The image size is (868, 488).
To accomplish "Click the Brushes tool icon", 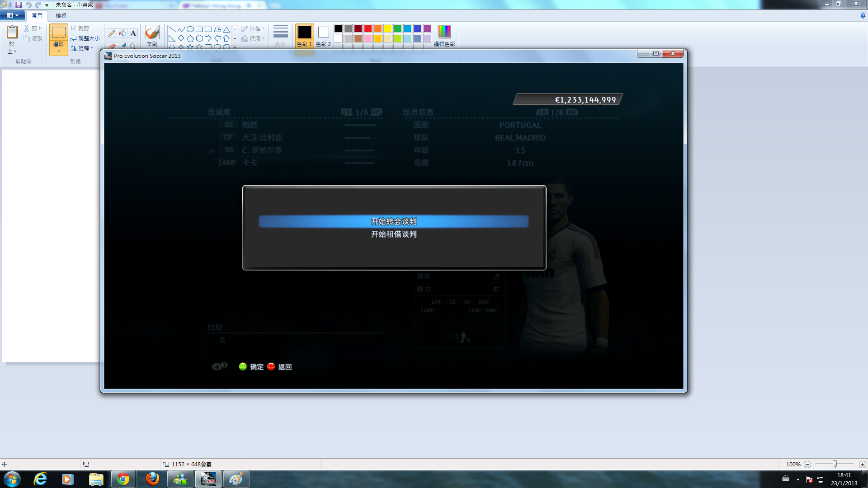I will coord(152,33).
